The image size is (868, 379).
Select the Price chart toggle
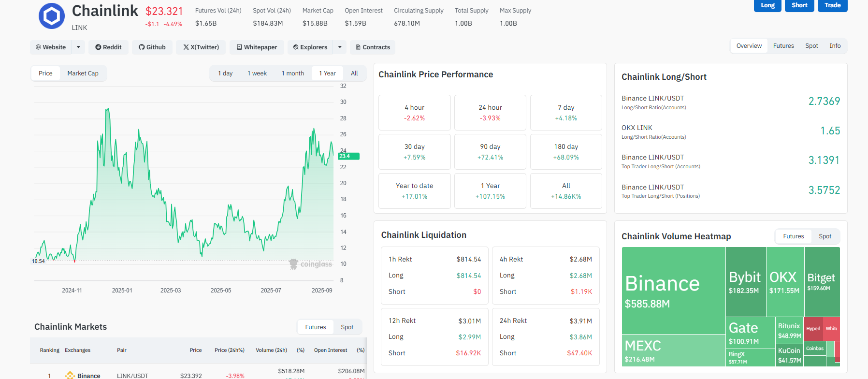click(45, 73)
